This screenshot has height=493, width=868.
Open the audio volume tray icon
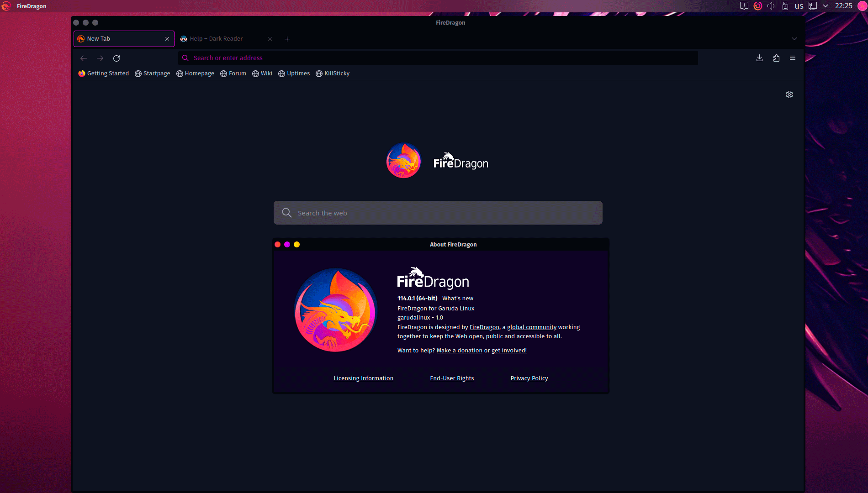coord(771,6)
